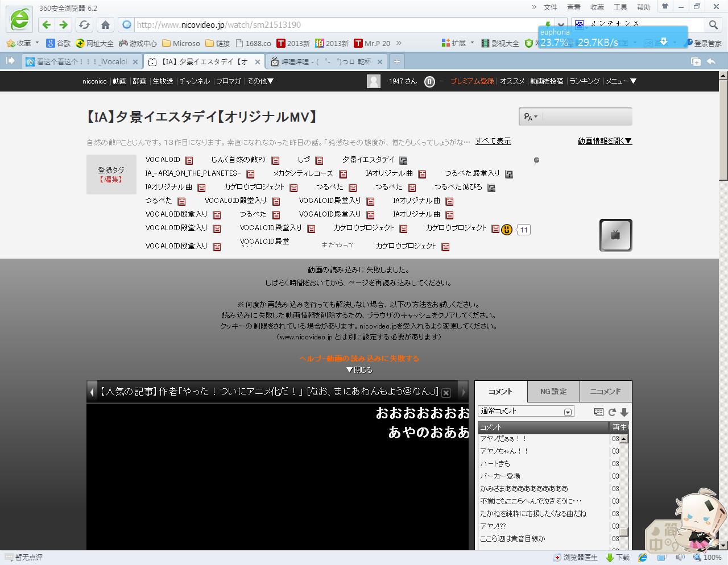Open the dictionary icon beside VOCALOID tag
The width and height of the screenshot is (728, 565).
(x=189, y=160)
